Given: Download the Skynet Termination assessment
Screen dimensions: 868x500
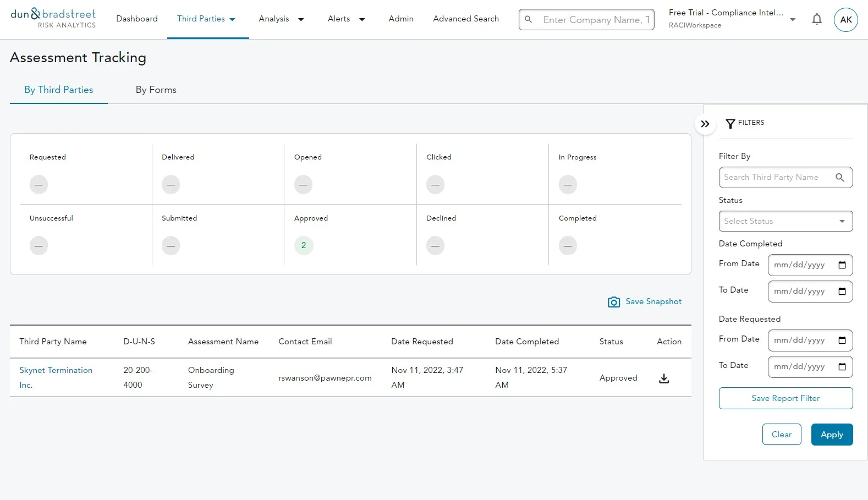Looking at the screenshot, I should coord(664,378).
